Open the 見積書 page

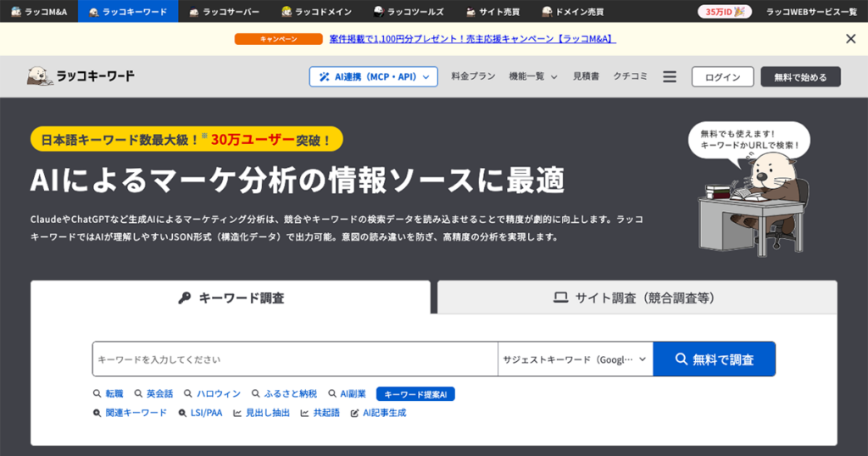[586, 76]
